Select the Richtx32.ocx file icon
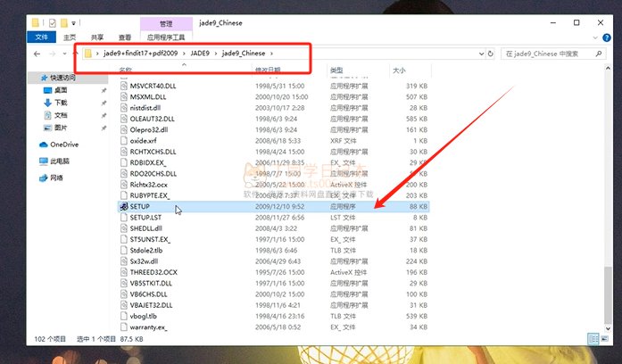This screenshot has height=364, width=622. click(x=124, y=185)
